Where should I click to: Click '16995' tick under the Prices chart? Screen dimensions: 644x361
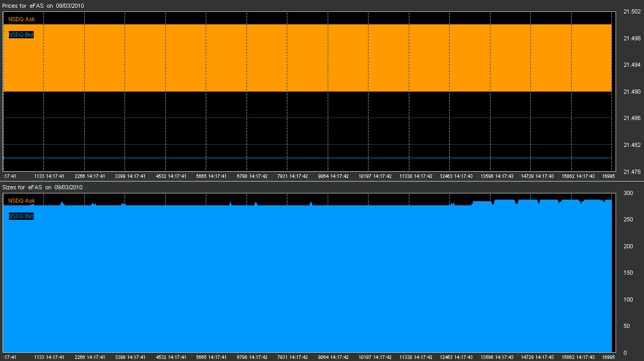(608, 176)
